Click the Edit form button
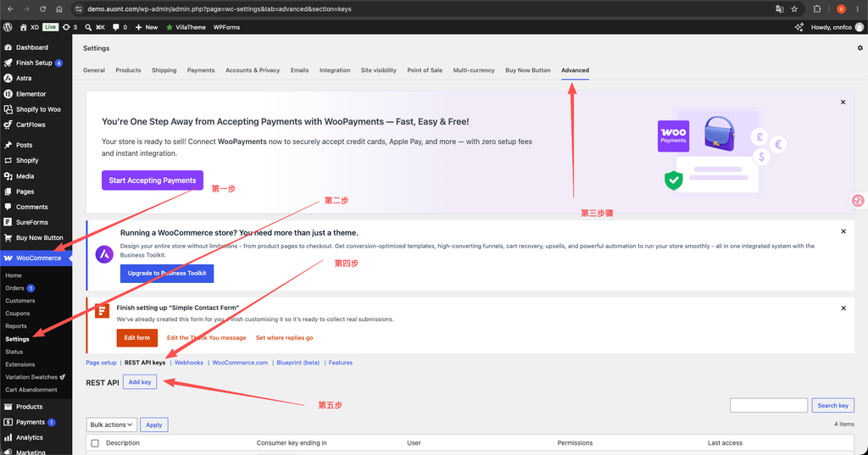Viewport: 868px width, 455px height. point(136,338)
